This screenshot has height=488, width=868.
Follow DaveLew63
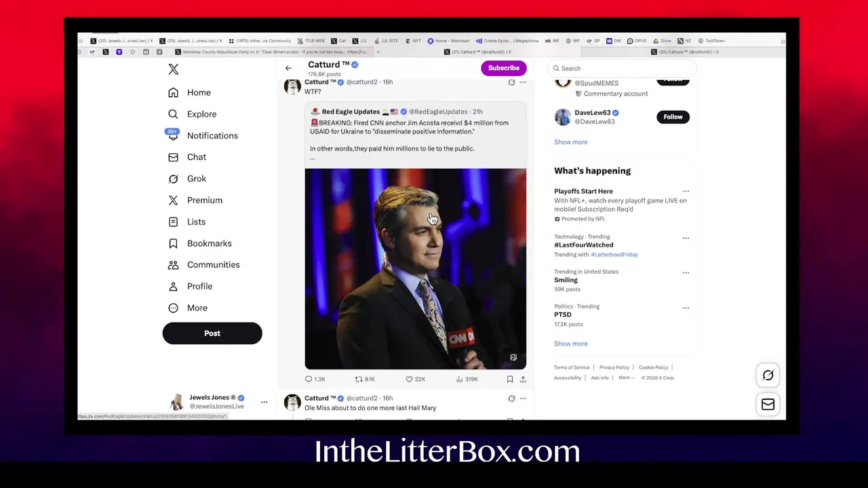[673, 117]
